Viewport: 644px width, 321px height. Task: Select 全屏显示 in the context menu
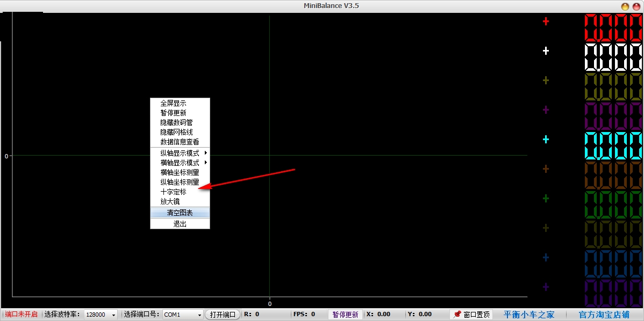tap(180, 103)
